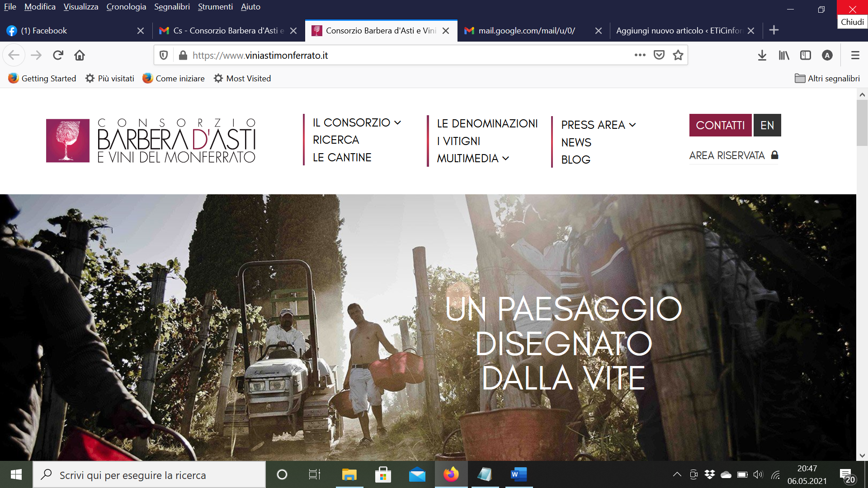Open page actions three-dot menu
This screenshot has height=488, width=868.
click(x=640, y=55)
